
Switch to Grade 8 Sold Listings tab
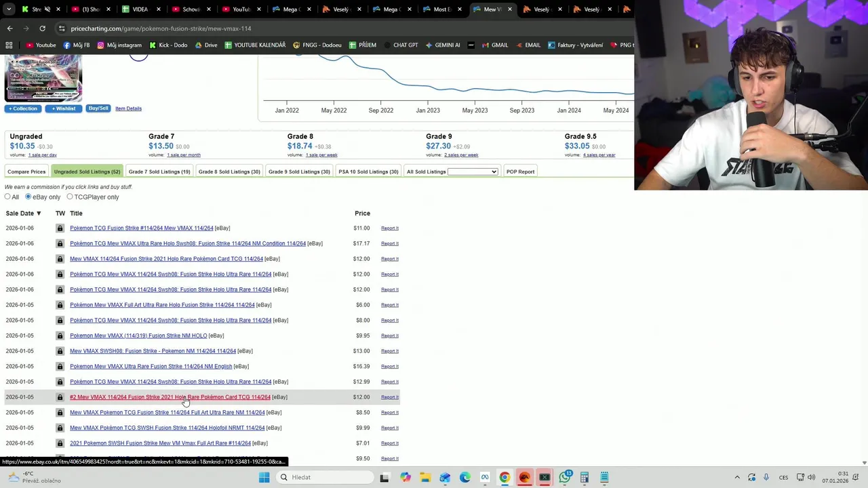pyautogui.click(x=229, y=171)
